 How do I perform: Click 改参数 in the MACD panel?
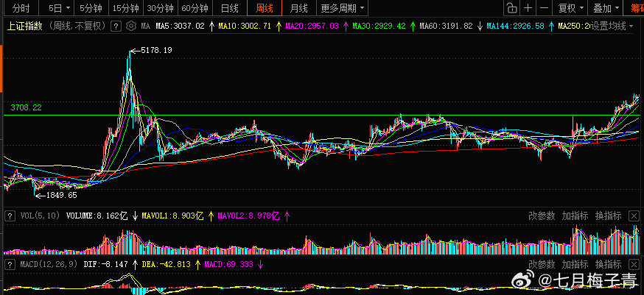coord(542,264)
